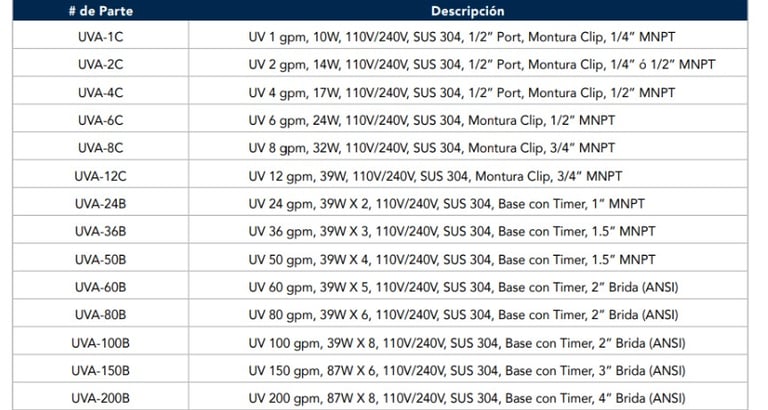Select the UVA-80B part number cell
The width and height of the screenshot is (768, 410).
click(x=100, y=315)
